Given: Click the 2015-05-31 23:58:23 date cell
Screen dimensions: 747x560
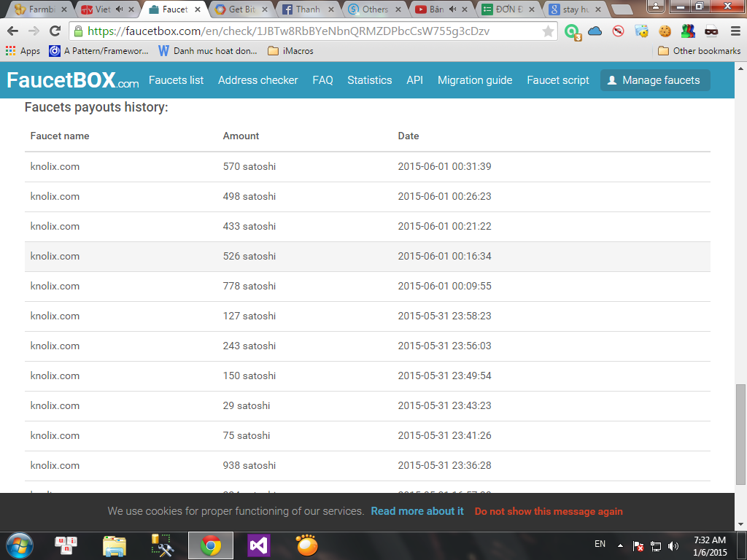Looking at the screenshot, I should point(444,316).
